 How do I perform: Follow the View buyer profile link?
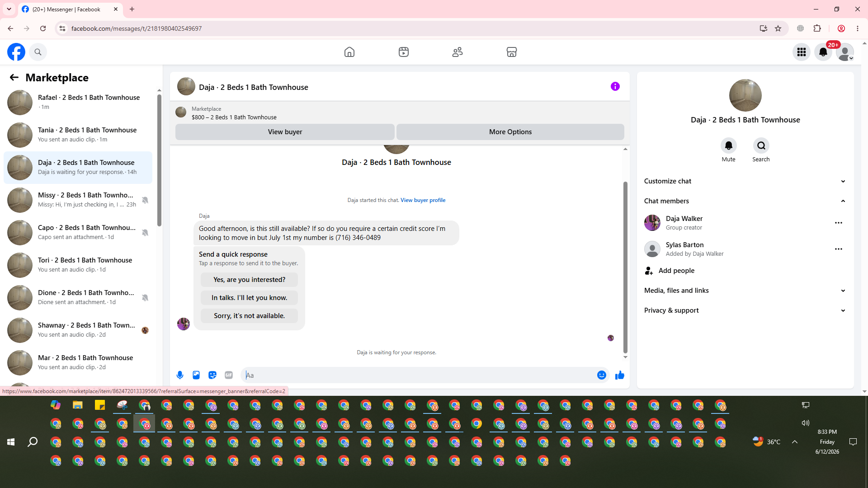(x=423, y=200)
